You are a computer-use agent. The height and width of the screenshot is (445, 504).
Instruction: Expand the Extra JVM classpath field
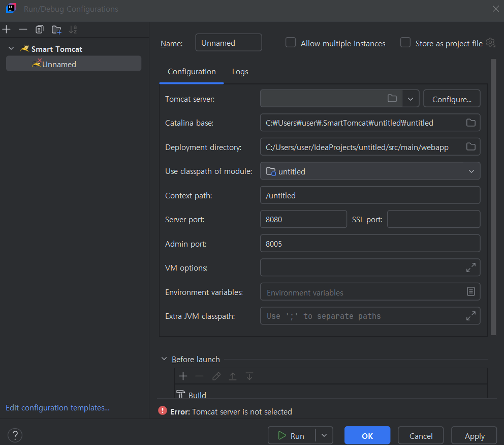click(471, 316)
